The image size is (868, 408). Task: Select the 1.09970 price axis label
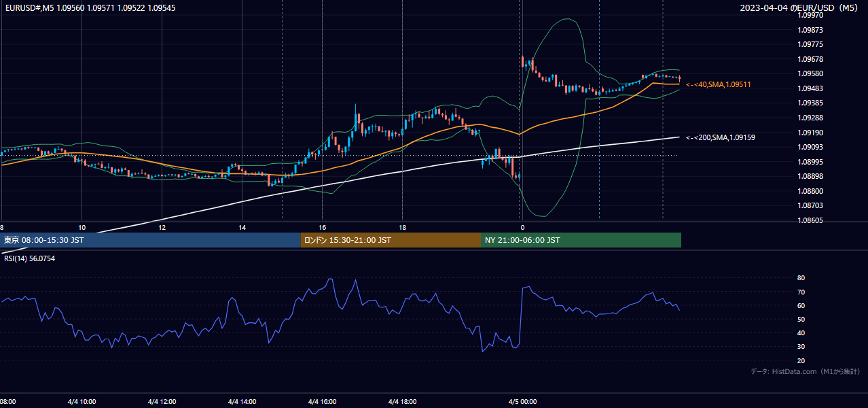(x=810, y=15)
